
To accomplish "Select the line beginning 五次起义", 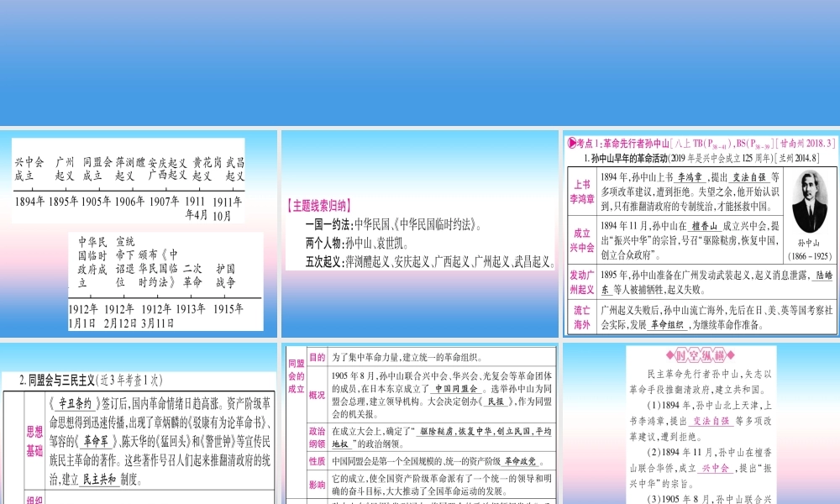I will pos(429,262).
